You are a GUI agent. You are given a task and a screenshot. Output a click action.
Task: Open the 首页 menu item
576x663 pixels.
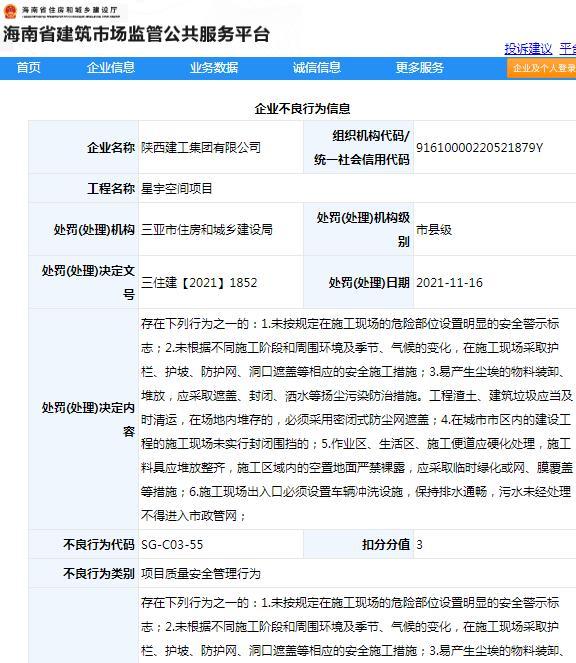tap(28, 68)
